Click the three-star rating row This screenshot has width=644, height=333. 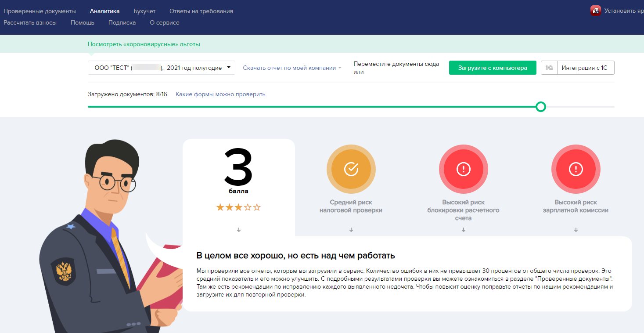coord(238,207)
